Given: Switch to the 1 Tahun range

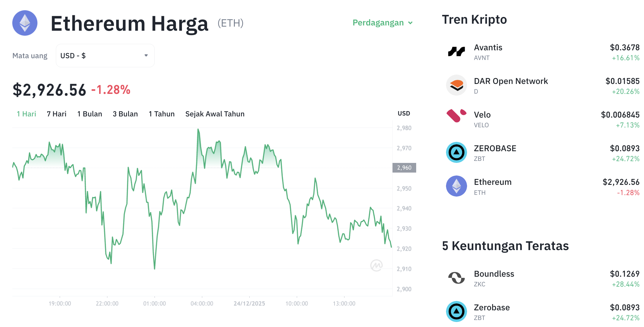Looking at the screenshot, I should pyautogui.click(x=161, y=114).
